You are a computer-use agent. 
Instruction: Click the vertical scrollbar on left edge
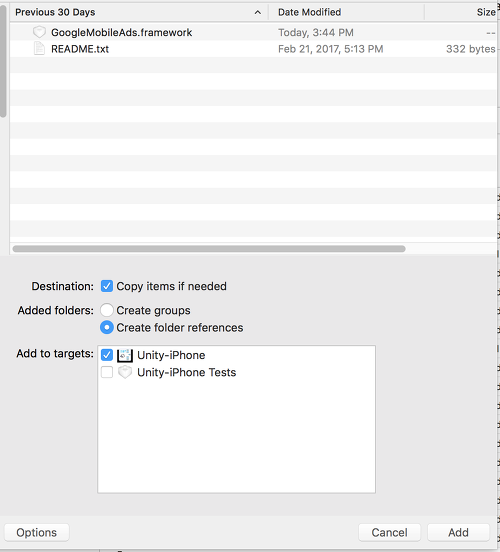pos(3,61)
